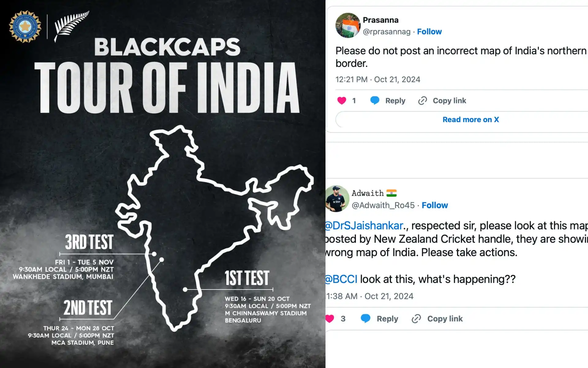
Task: Click the copy link icon on Adwaith's tweet
Action: [x=416, y=319]
